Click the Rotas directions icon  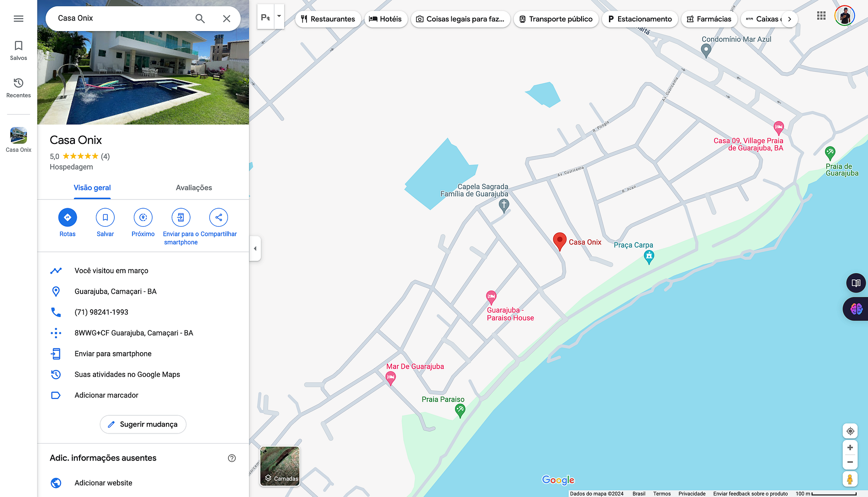(68, 217)
